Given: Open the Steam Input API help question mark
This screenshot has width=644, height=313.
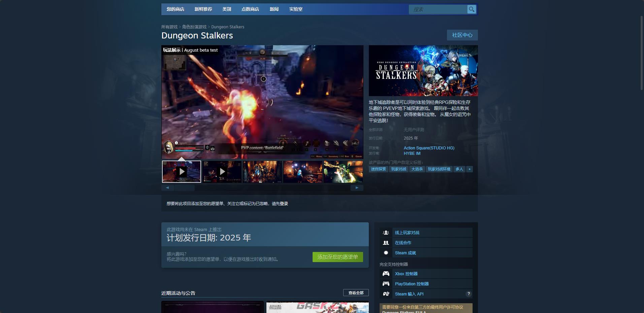Looking at the screenshot, I should (x=469, y=294).
